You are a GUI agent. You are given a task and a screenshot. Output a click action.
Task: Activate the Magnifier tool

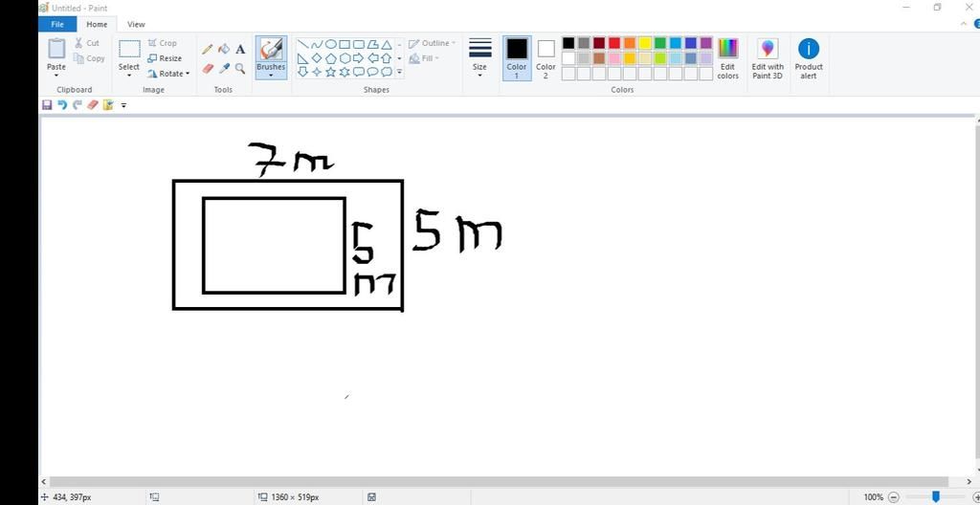click(x=240, y=69)
